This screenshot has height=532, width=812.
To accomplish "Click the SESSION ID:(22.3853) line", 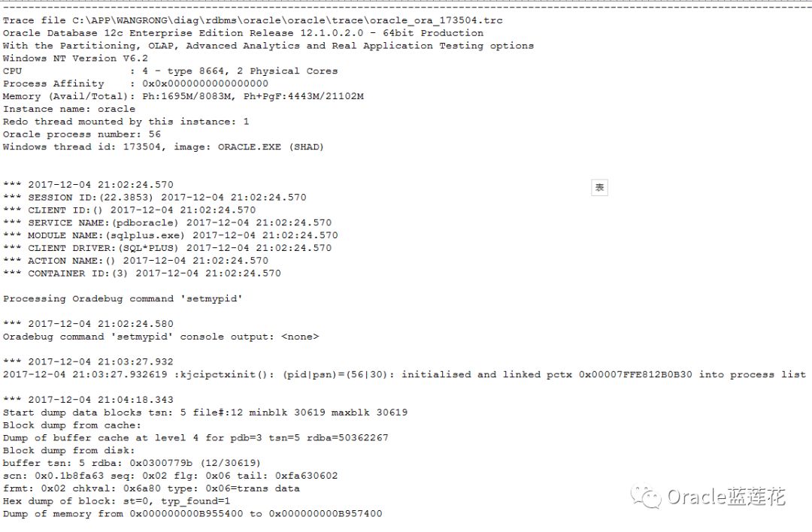I will [154, 197].
